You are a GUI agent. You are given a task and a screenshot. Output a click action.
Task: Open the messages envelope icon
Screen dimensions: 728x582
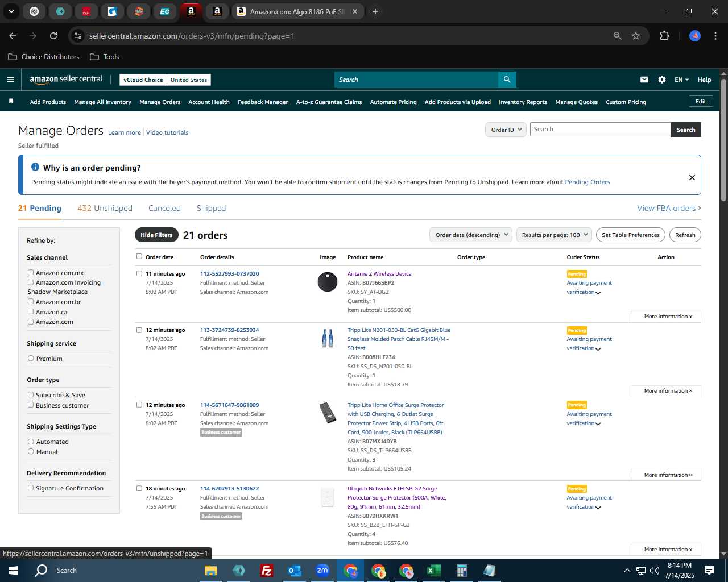tap(644, 80)
